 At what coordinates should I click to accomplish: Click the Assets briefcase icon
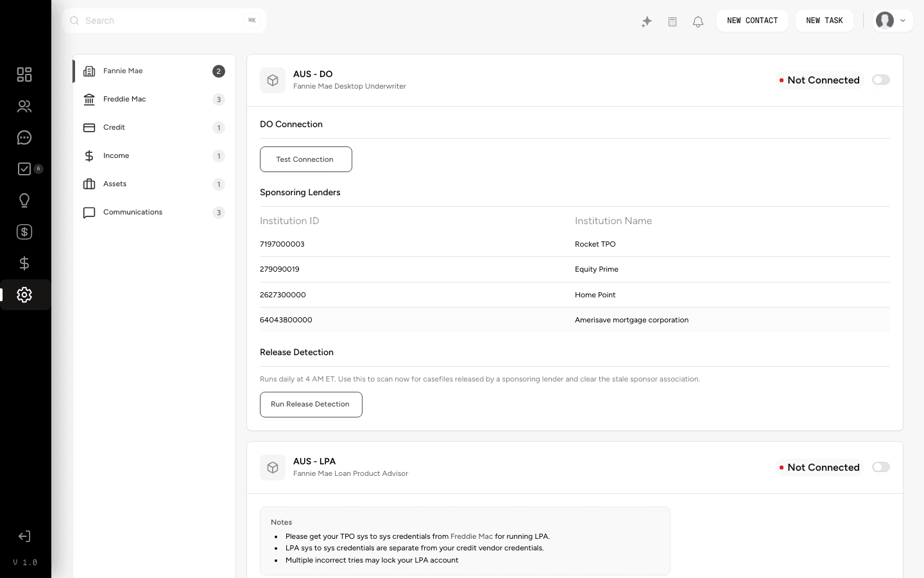(89, 184)
